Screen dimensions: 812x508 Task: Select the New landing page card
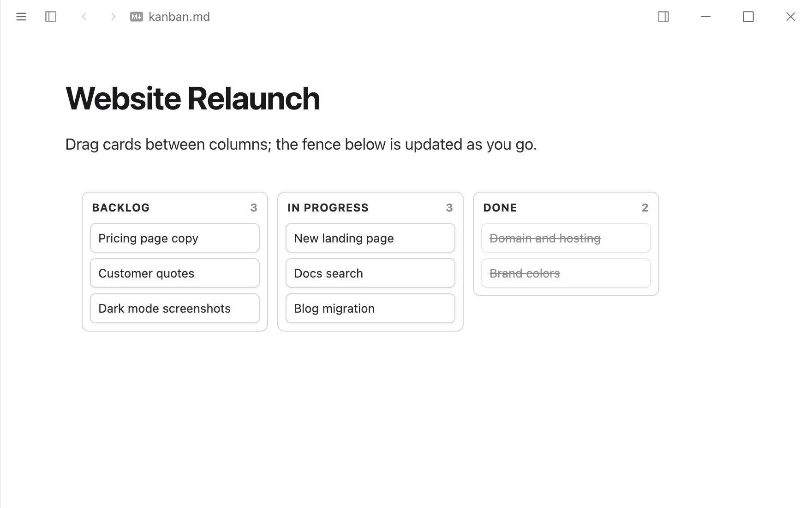(x=370, y=238)
